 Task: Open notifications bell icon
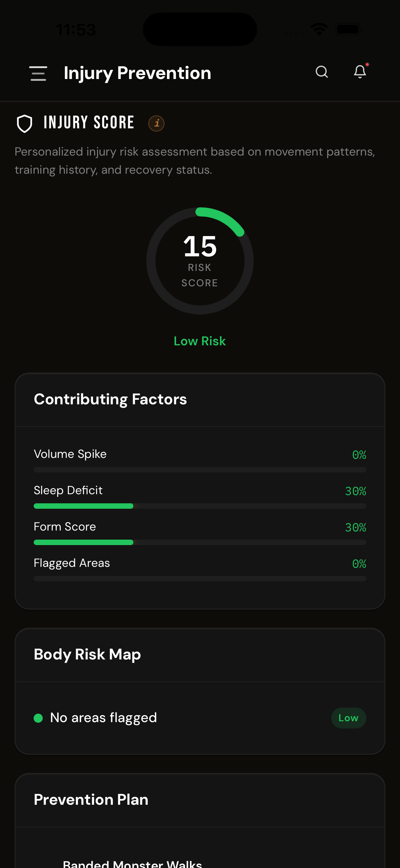[360, 71]
